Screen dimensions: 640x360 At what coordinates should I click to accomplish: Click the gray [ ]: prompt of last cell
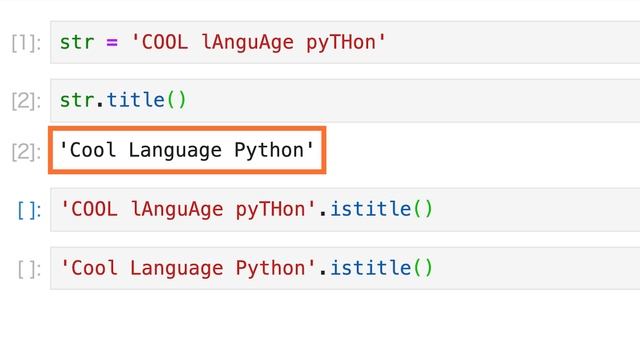point(29,269)
